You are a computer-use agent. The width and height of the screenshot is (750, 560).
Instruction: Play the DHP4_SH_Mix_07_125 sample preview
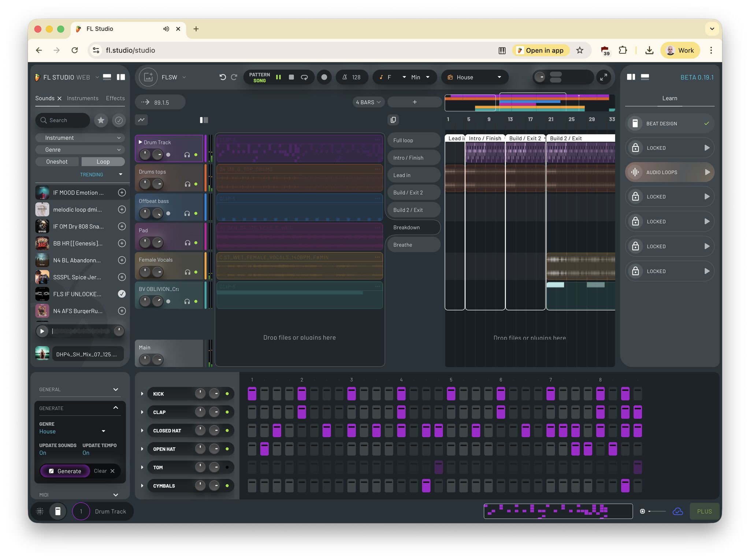pos(42,331)
